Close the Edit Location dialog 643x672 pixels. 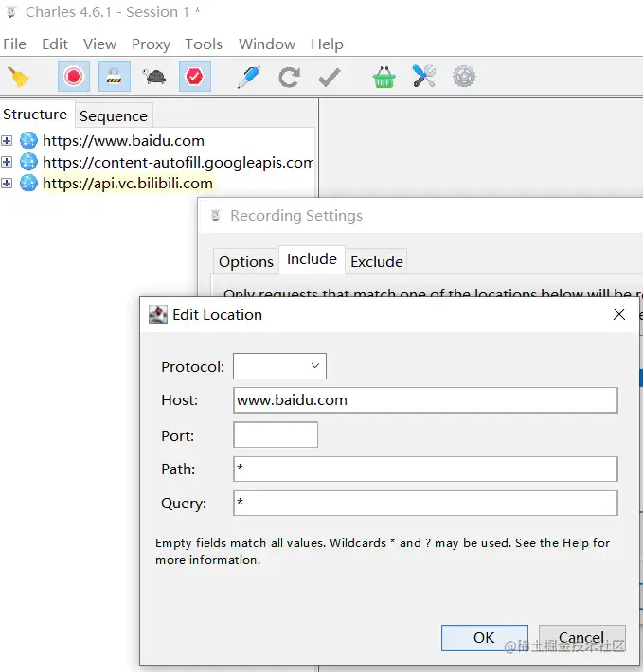[x=619, y=314]
